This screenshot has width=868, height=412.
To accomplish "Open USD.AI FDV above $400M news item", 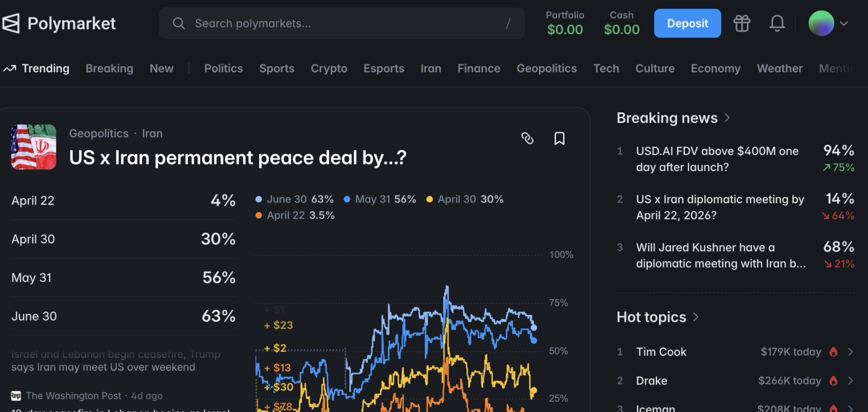I will 736,159.
